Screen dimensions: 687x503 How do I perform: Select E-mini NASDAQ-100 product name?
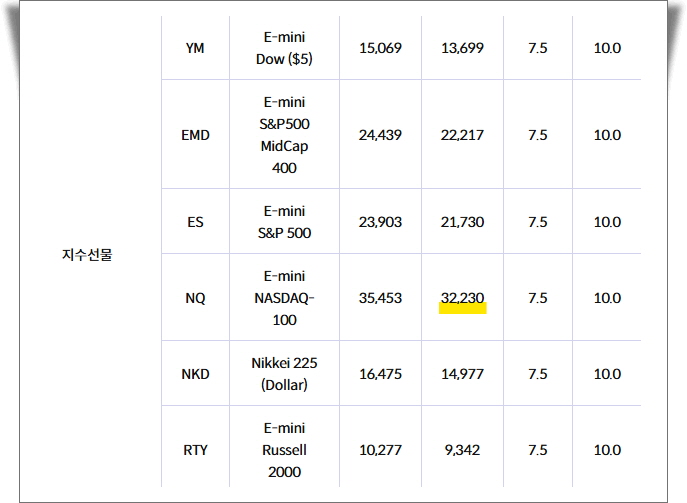tap(284, 298)
